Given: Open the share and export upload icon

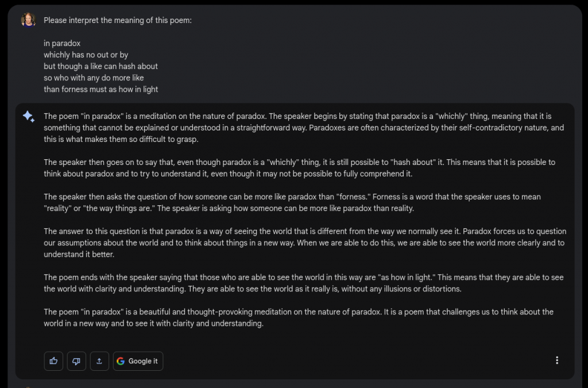Looking at the screenshot, I should click(99, 361).
